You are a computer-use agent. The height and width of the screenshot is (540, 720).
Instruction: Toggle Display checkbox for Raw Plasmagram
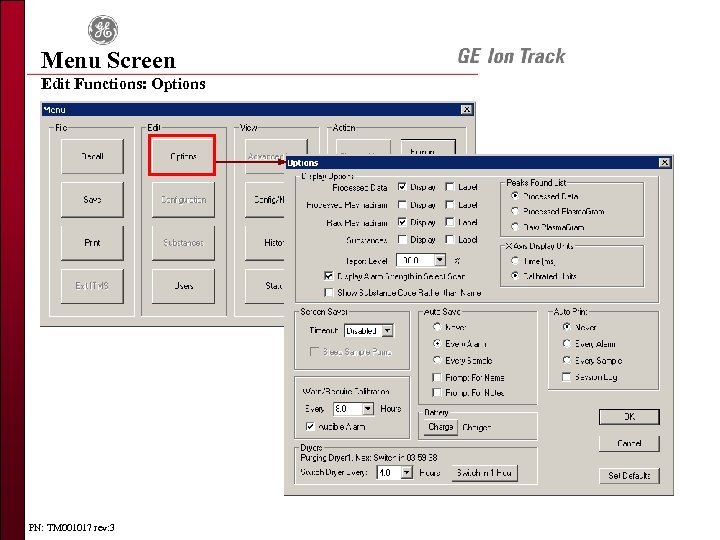pos(402,222)
